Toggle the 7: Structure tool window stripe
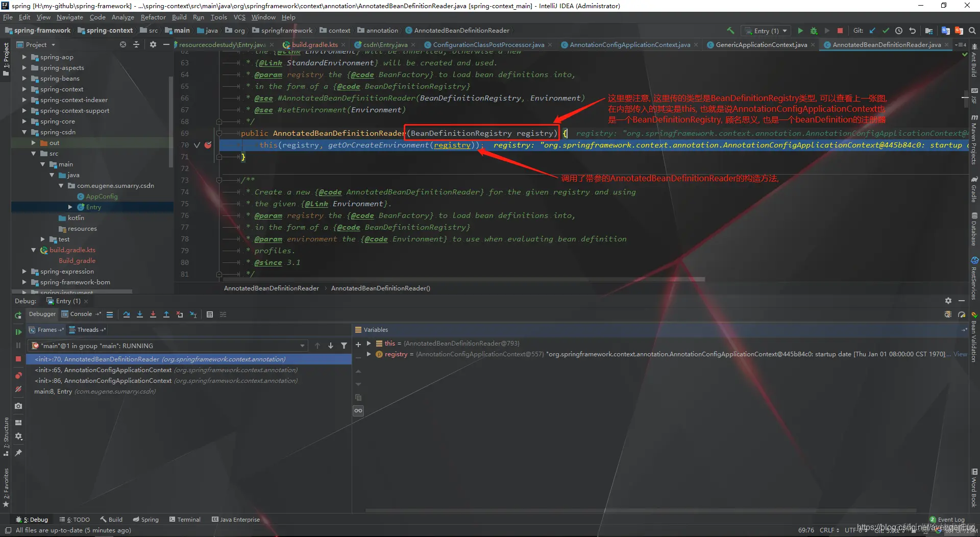This screenshot has height=537, width=980. (6, 436)
